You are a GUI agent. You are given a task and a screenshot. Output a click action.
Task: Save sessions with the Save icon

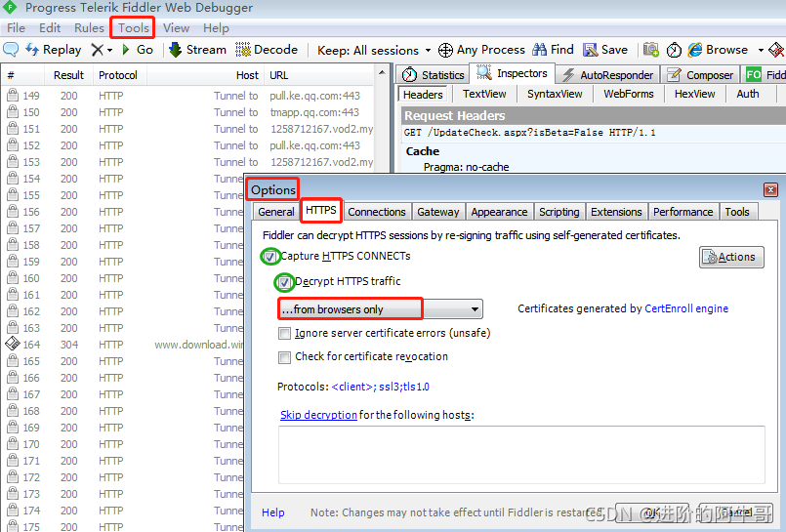[605, 50]
